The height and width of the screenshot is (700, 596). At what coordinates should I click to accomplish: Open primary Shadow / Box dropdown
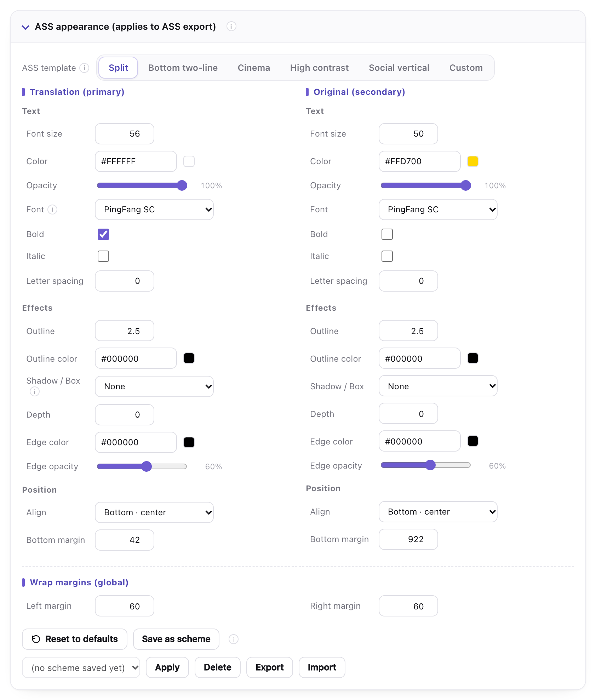[x=154, y=386]
